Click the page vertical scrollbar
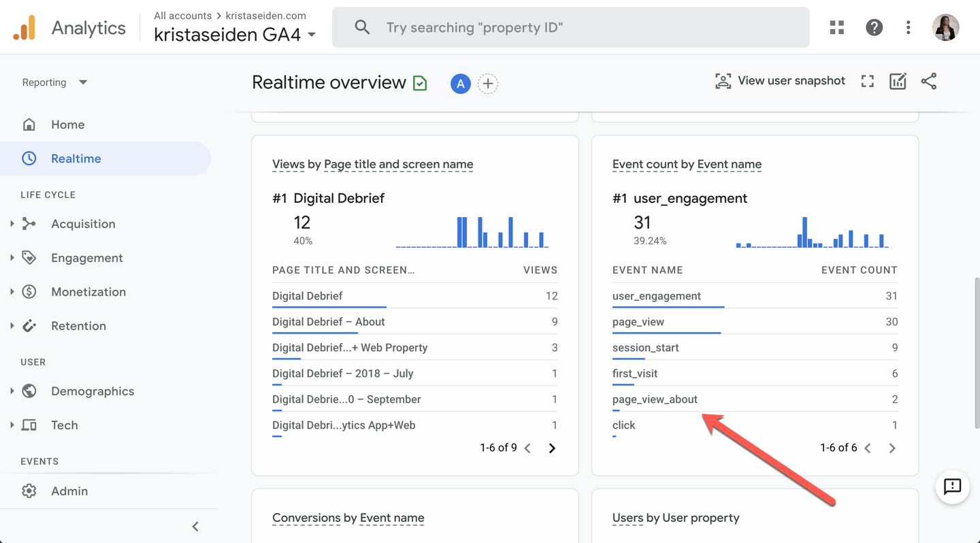 [977, 352]
